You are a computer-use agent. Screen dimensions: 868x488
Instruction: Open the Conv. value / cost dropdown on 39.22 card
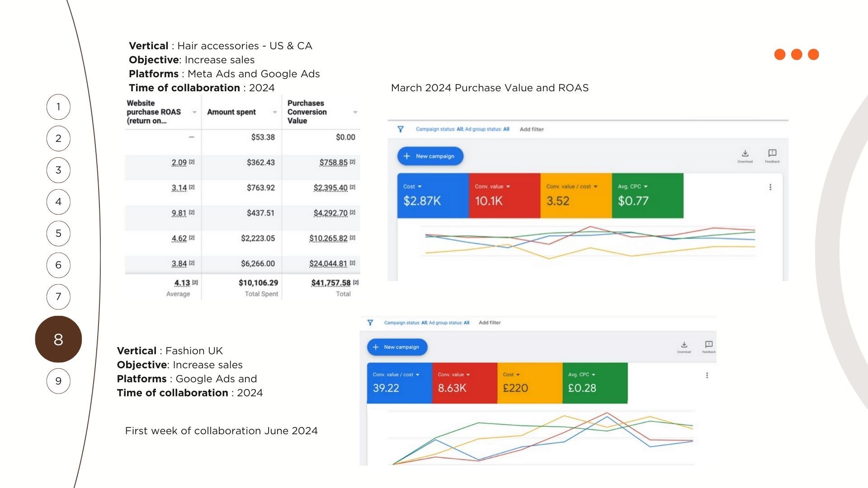click(x=417, y=375)
